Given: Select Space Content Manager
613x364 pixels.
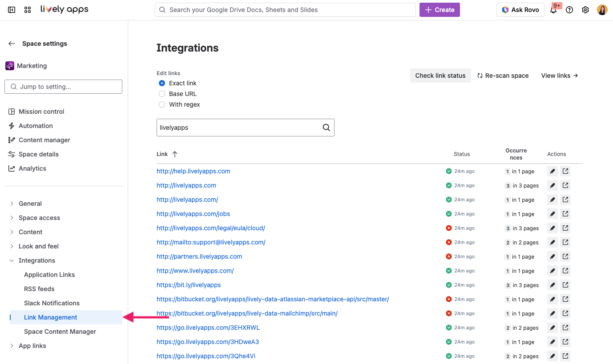Looking at the screenshot, I should pyautogui.click(x=60, y=332).
